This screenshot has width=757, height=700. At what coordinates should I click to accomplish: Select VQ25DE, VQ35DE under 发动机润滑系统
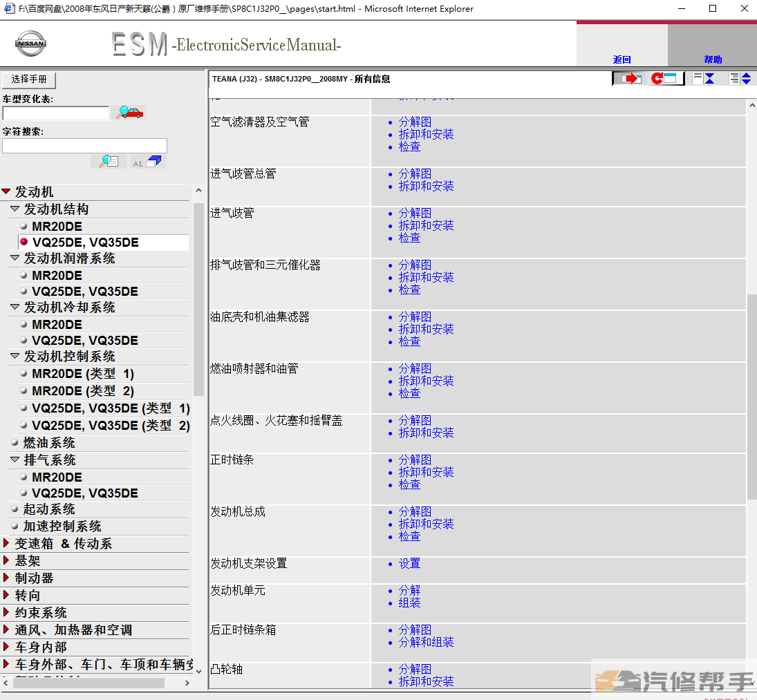coord(85,292)
